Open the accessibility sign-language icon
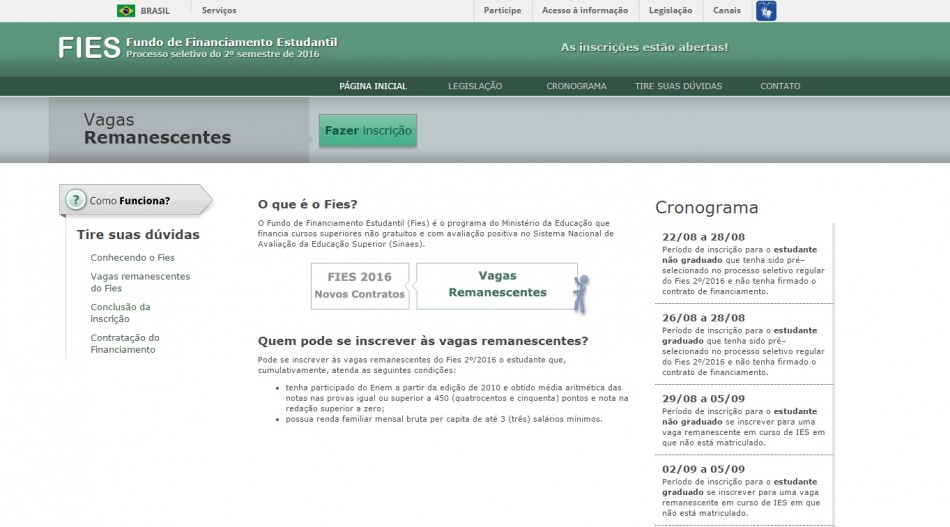Viewport: 950px width, 527px height. point(766,11)
